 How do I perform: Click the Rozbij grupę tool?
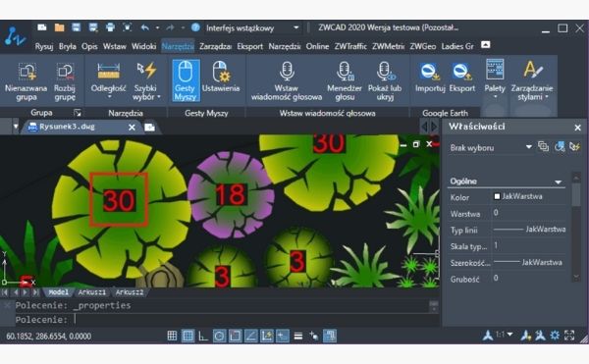[65, 81]
